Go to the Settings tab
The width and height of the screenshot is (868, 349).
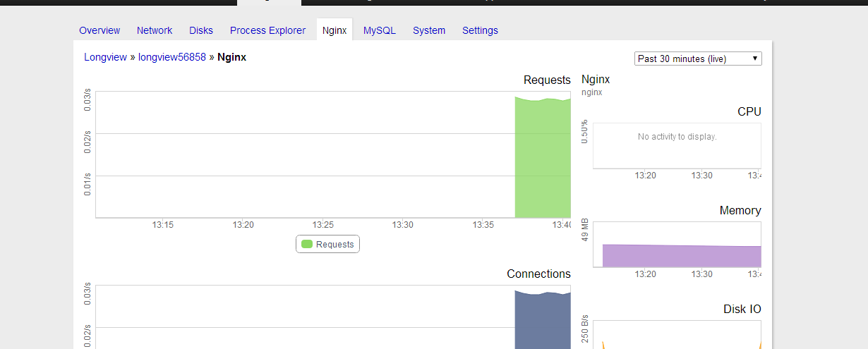[480, 30]
